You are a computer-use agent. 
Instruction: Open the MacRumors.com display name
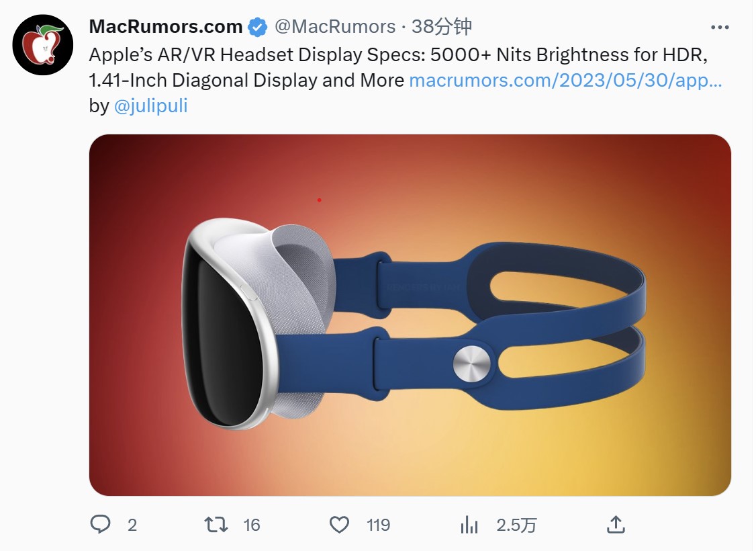point(166,26)
